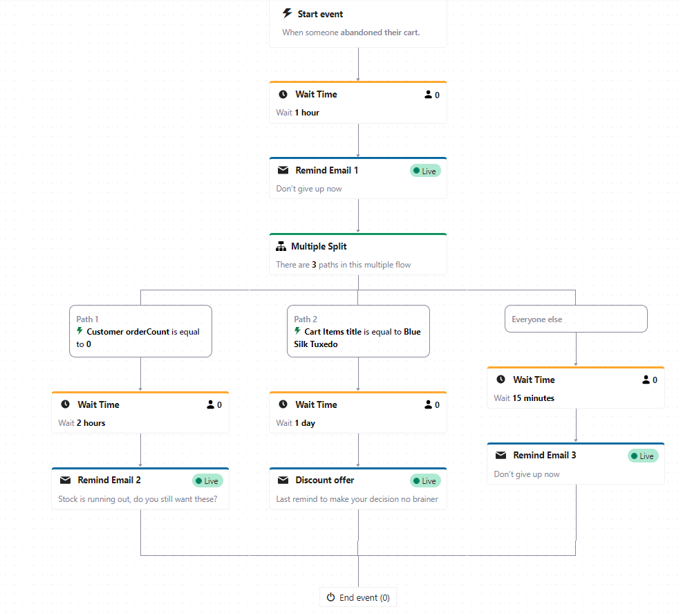Image resolution: width=683 pixels, height=616 pixels.
Task: Click the clock icon on the Wait 2 hours node
Action: point(65,404)
